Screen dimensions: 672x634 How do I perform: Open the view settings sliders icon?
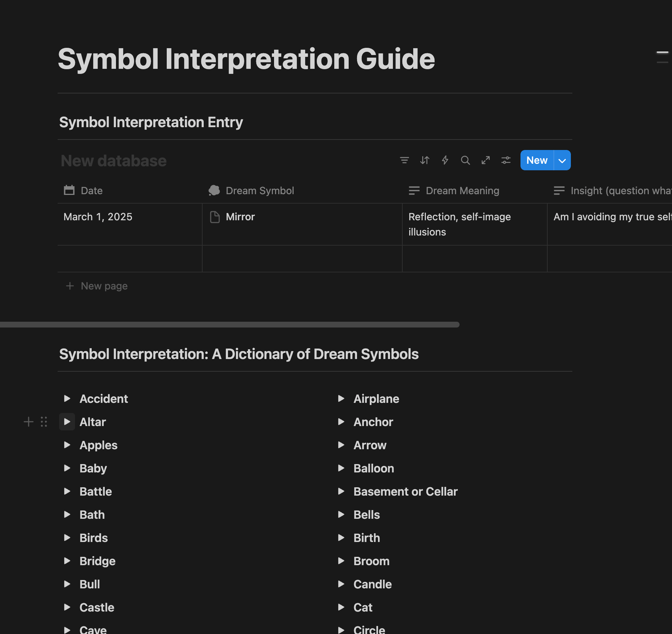pyautogui.click(x=506, y=160)
